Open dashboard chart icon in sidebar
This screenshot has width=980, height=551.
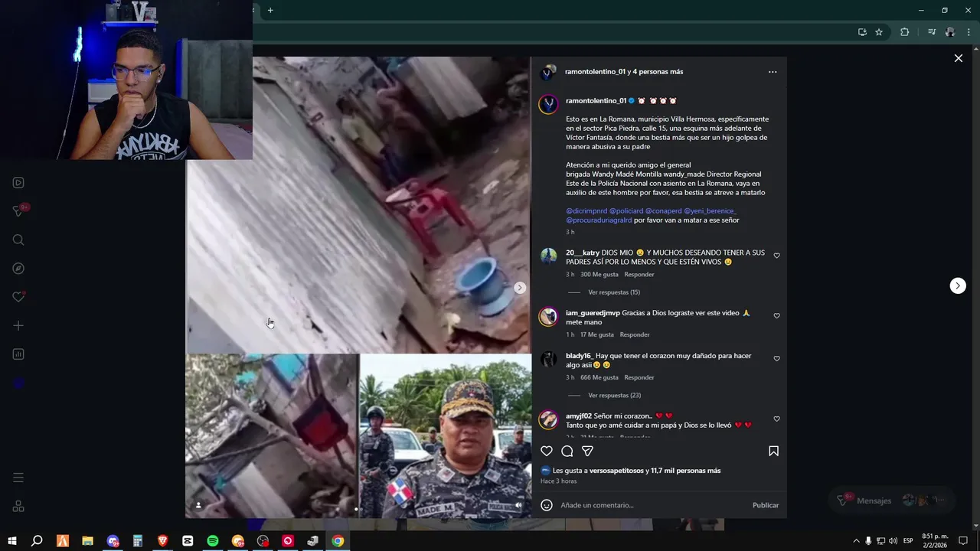[18, 354]
